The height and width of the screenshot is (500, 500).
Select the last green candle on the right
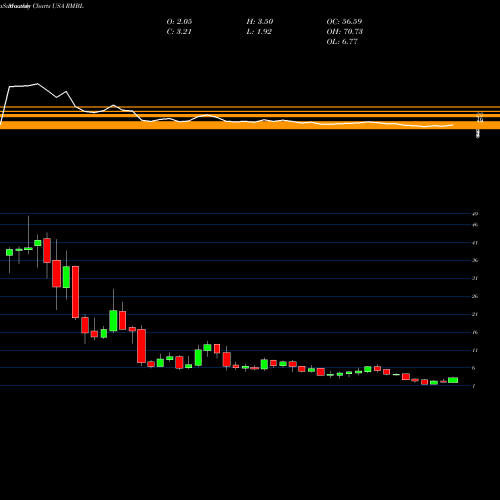pyautogui.click(x=453, y=380)
